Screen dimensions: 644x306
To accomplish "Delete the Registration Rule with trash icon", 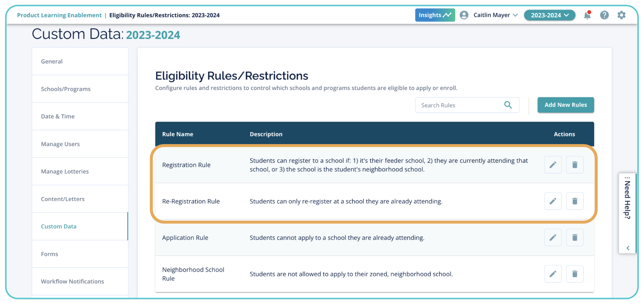I will tap(574, 165).
